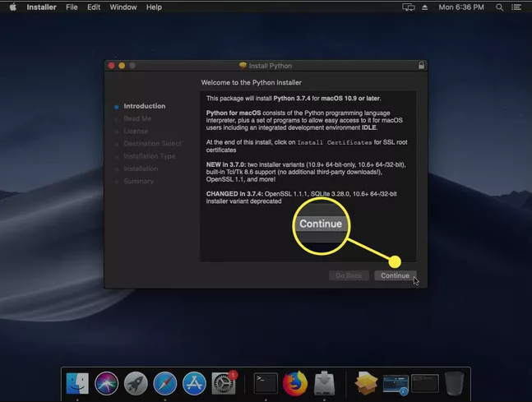Open the Notification Center list icon
The height and width of the screenshot is (402, 532).
coord(516,7)
